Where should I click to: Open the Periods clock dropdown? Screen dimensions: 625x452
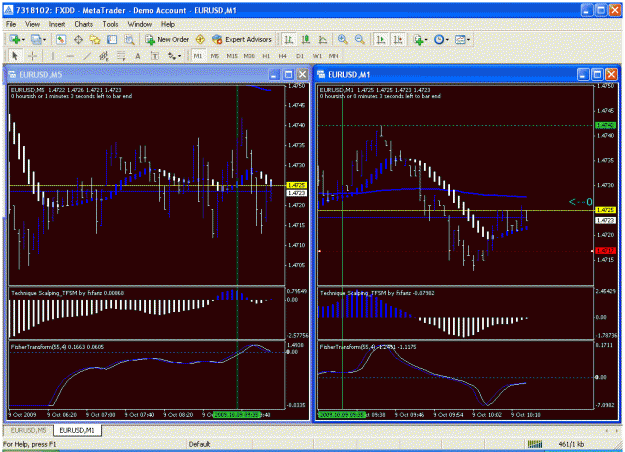click(441, 39)
